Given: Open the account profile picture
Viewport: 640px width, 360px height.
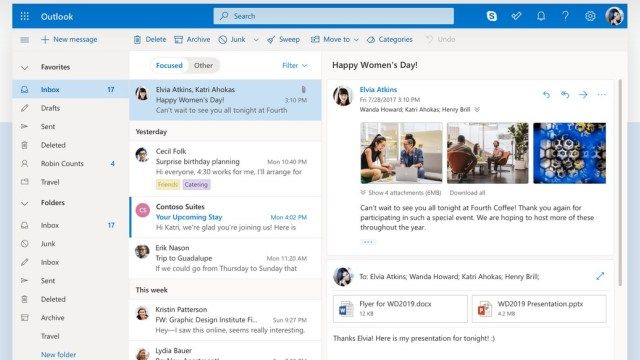Looking at the screenshot, I should (614, 16).
